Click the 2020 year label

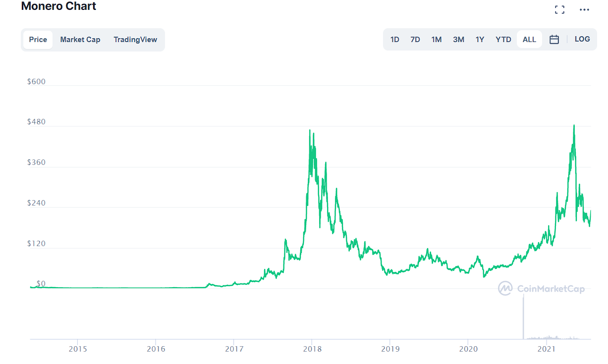(x=468, y=349)
